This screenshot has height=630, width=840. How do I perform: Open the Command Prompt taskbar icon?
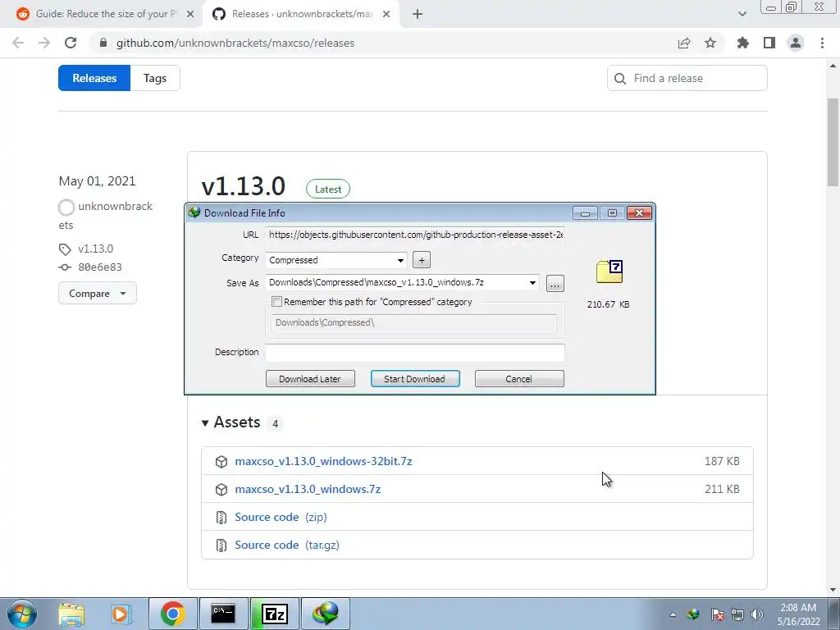point(223,614)
